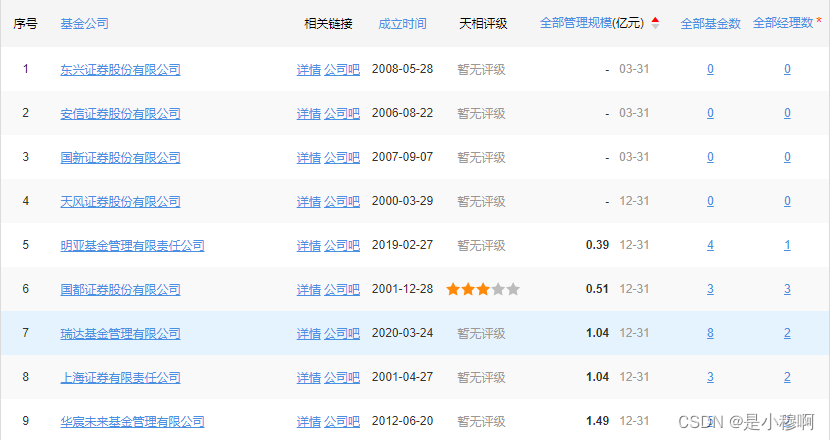Viewport: 830px width, 440px height.
Task: Open 详情 link for 明亚基金
Action: pyautogui.click(x=309, y=245)
